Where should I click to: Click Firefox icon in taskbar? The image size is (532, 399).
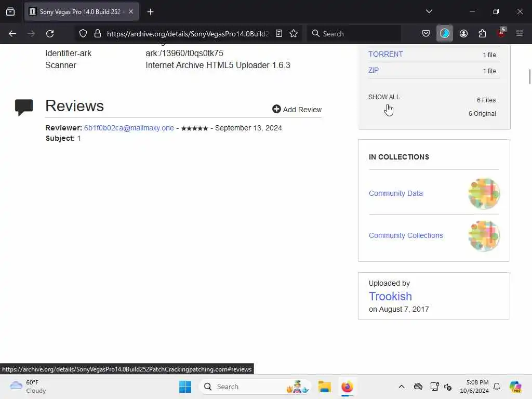point(347,387)
